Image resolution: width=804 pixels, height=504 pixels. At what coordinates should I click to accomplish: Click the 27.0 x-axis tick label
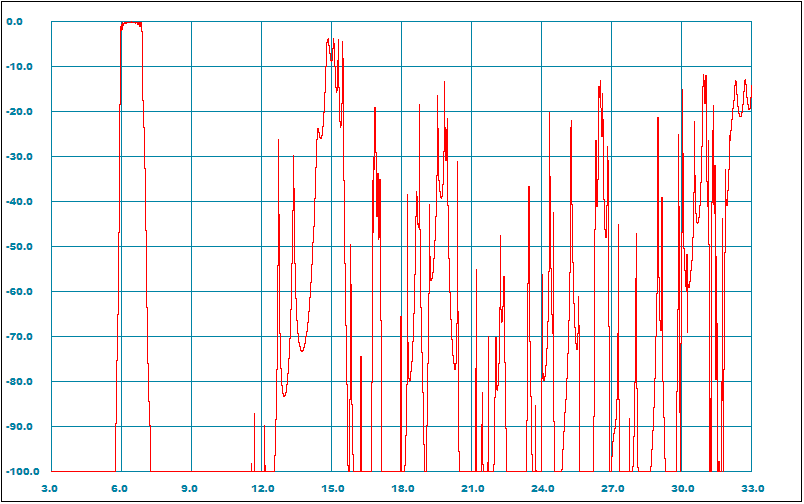(x=612, y=489)
